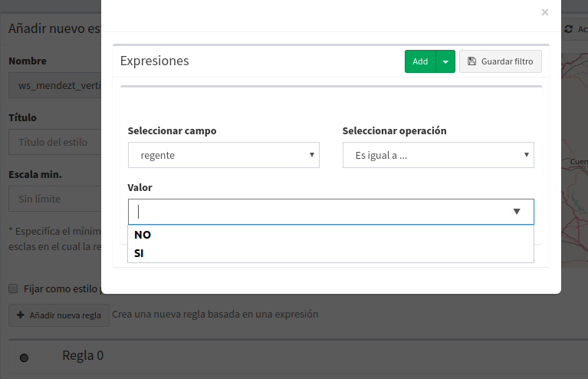Click the Valor combo box arrow
Screen dimensions: 588x379
tap(517, 212)
